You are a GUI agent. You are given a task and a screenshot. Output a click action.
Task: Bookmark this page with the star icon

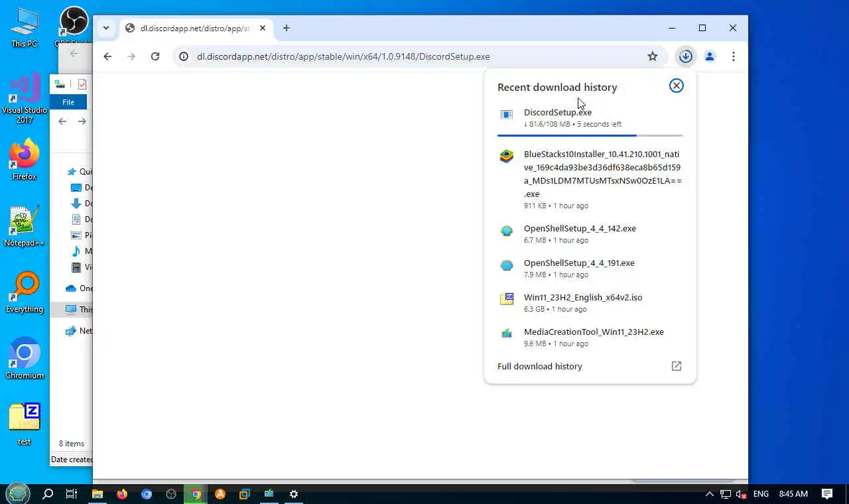point(653,56)
